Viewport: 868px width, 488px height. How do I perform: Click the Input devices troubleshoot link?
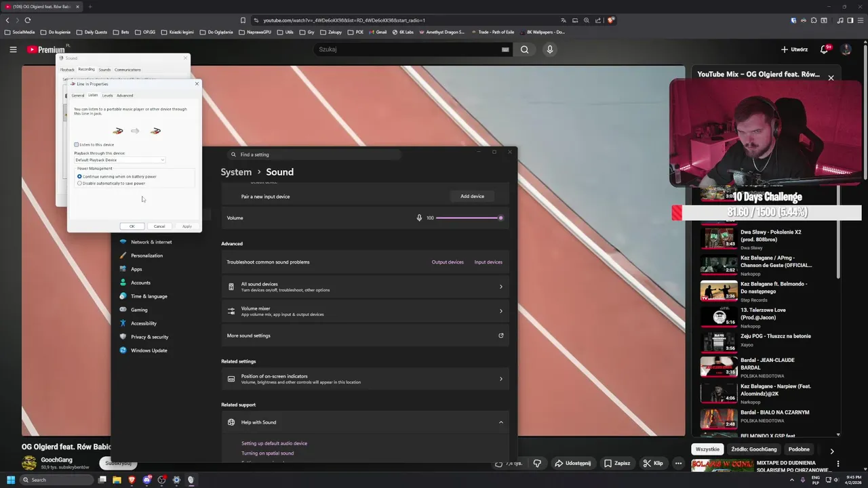(x=488, y=262)
